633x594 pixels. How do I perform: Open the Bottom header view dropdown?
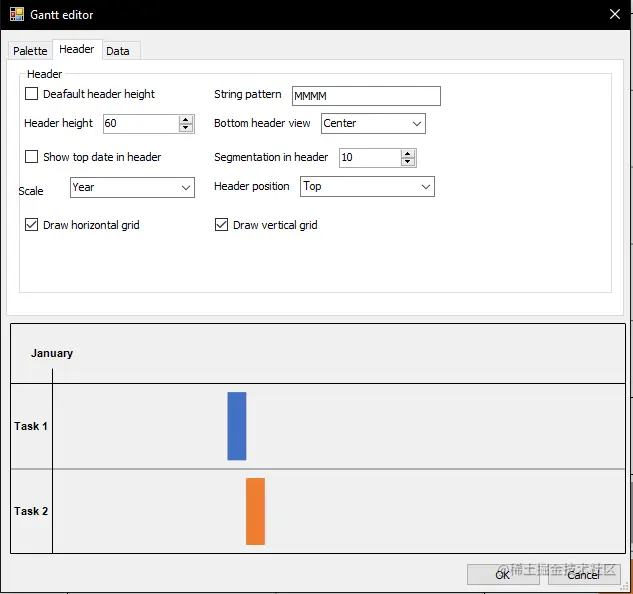point(373,124)
